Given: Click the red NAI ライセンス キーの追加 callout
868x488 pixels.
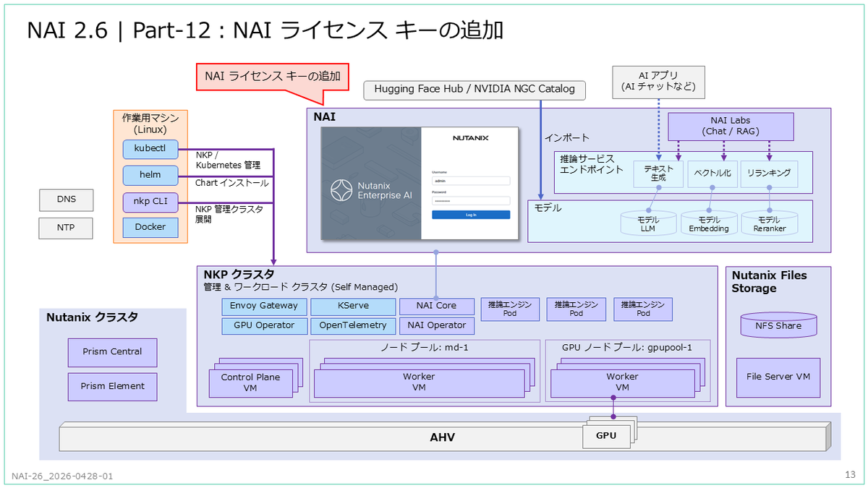Looking at the screenshot, I should [x=273, y=77].
